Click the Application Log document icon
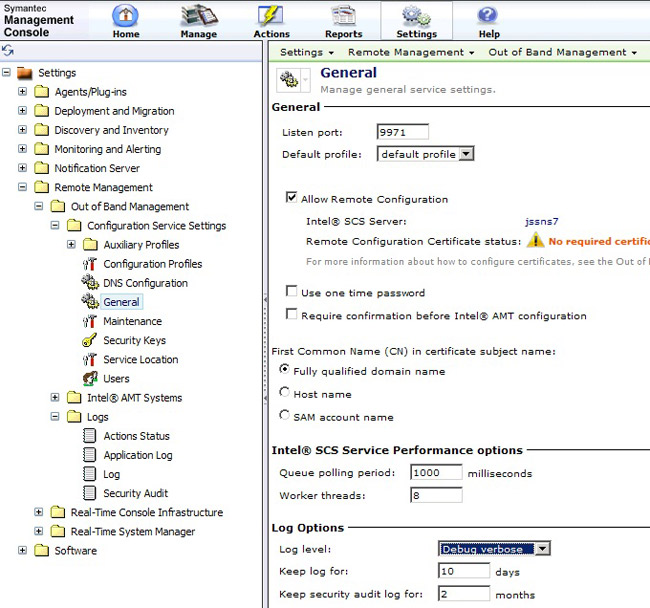This screenshot has width=650, height=608. 89,455
